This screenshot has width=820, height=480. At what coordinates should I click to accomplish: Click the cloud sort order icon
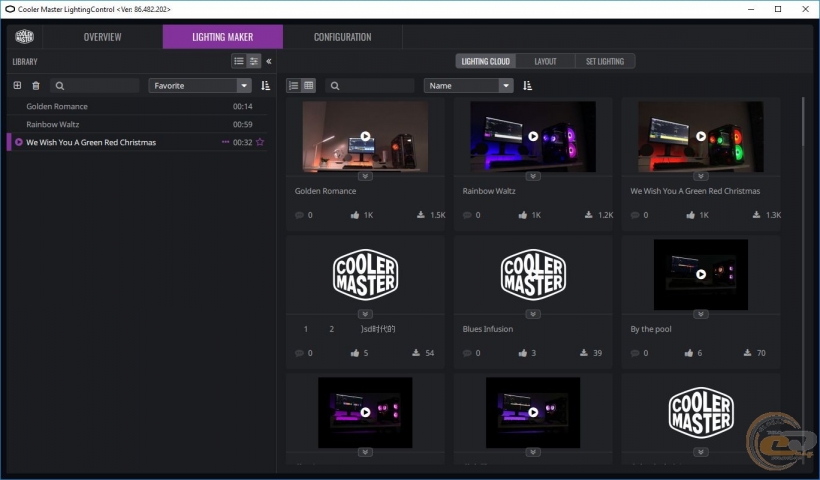pos(527,86)
